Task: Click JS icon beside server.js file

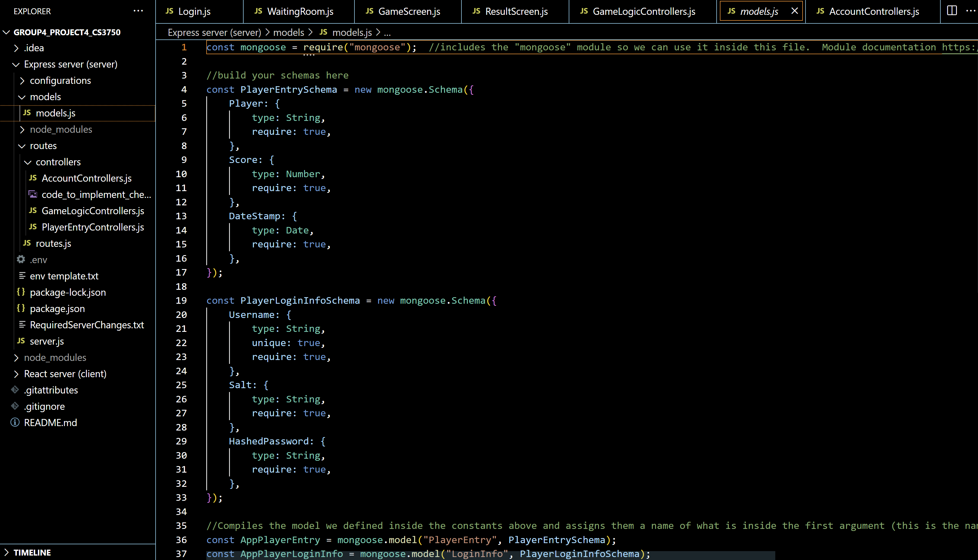Action: click(x=21, y=341)
